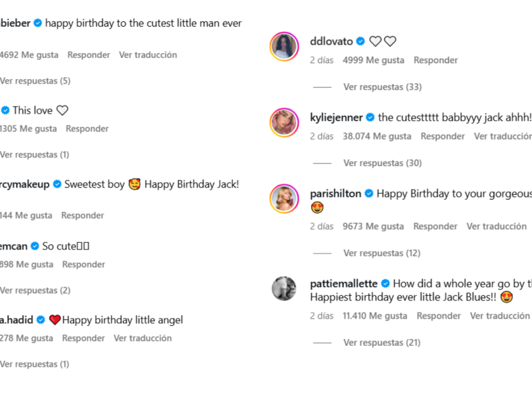Viewport: 532px width, 399px height.
Task: Click parishilton's profile picture
Action: click(284, 198)
